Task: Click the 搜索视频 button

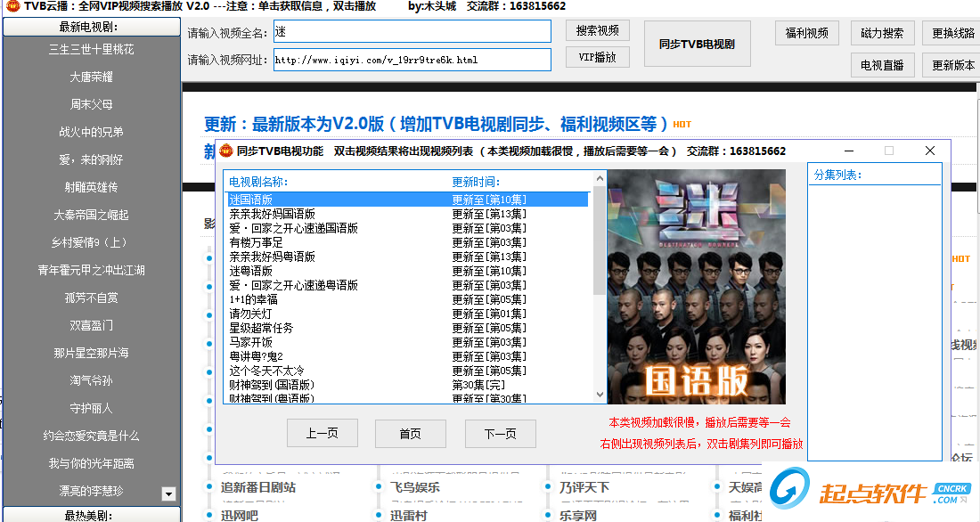Action: click(598, 30)
